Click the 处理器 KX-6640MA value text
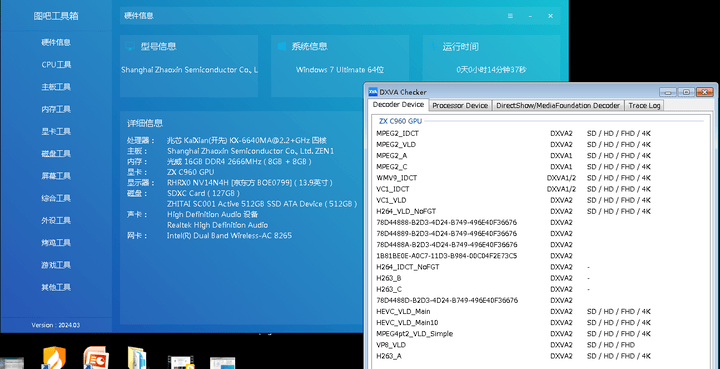Image resolution: width=720 pixels, height=369 pixels. pos(247,140)
